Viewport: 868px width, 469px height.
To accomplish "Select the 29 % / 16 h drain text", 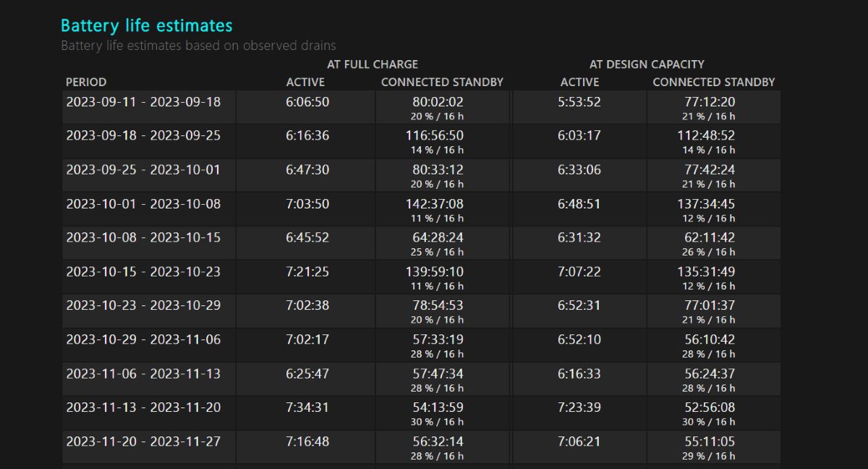I will tap(709, 456).
